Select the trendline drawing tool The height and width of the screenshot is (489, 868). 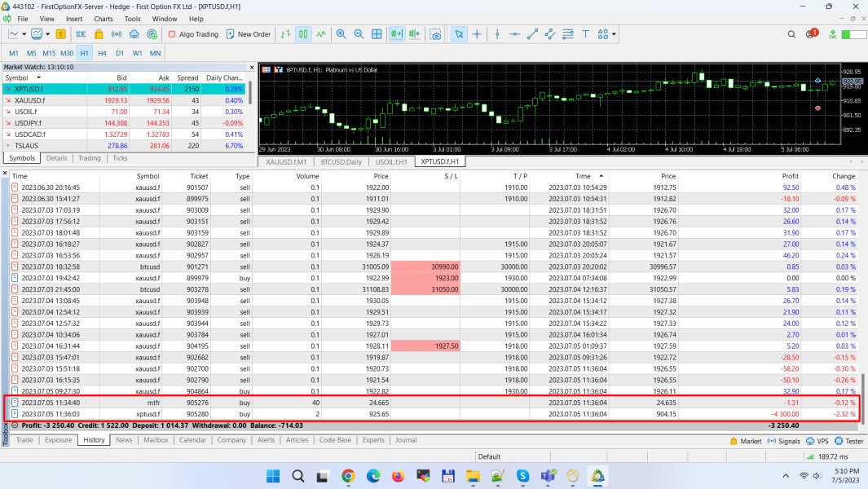[x=532, y=34]
